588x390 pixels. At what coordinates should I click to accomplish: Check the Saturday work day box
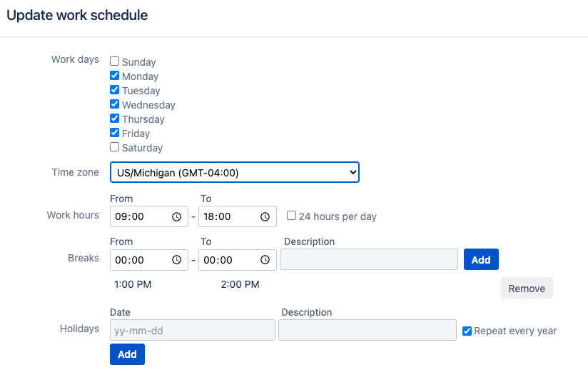(x=114, y=147)
